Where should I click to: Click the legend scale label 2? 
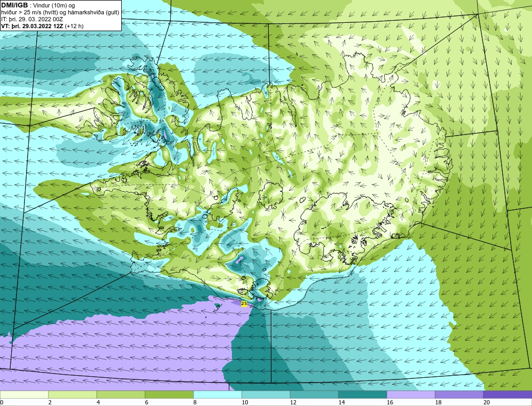tap(50, 402)
